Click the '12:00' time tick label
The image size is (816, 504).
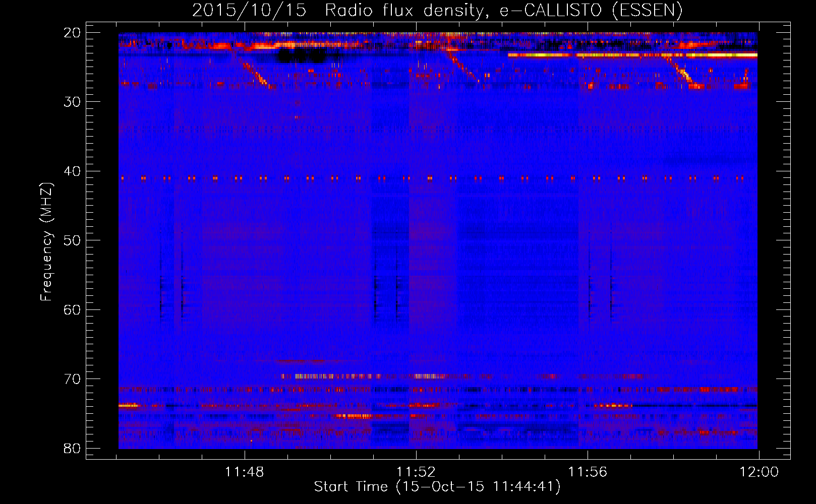point(759,472)
